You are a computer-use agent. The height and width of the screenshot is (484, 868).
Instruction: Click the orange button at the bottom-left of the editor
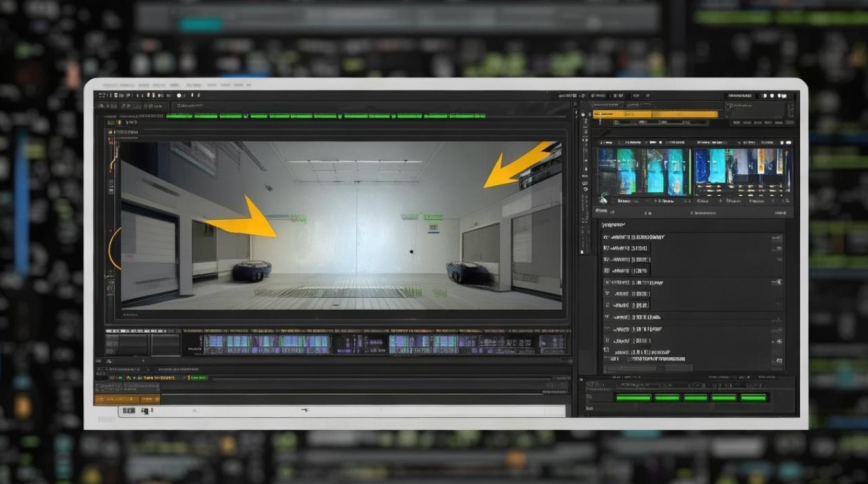(127, 399)
